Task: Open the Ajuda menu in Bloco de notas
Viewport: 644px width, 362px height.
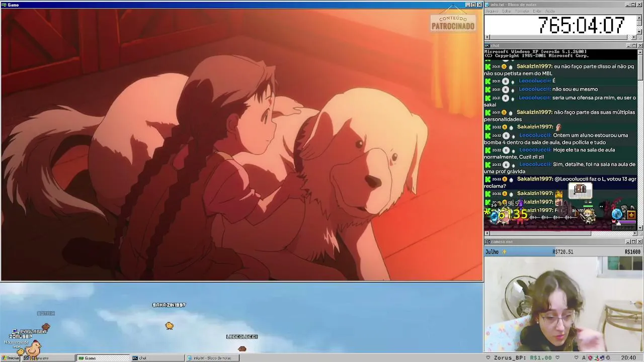Action: coord(550,11)
